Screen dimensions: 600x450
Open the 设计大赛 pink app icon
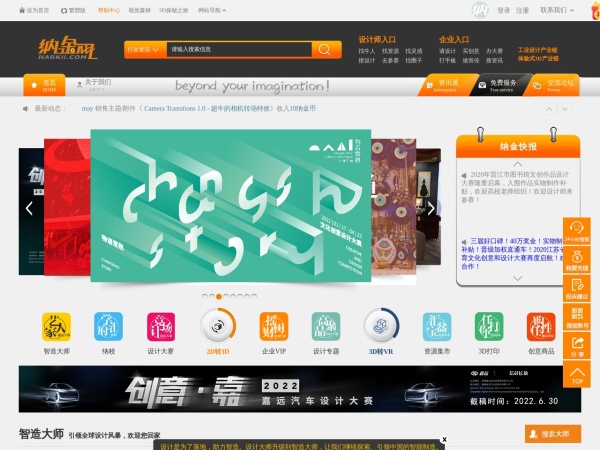coord(161,326)
